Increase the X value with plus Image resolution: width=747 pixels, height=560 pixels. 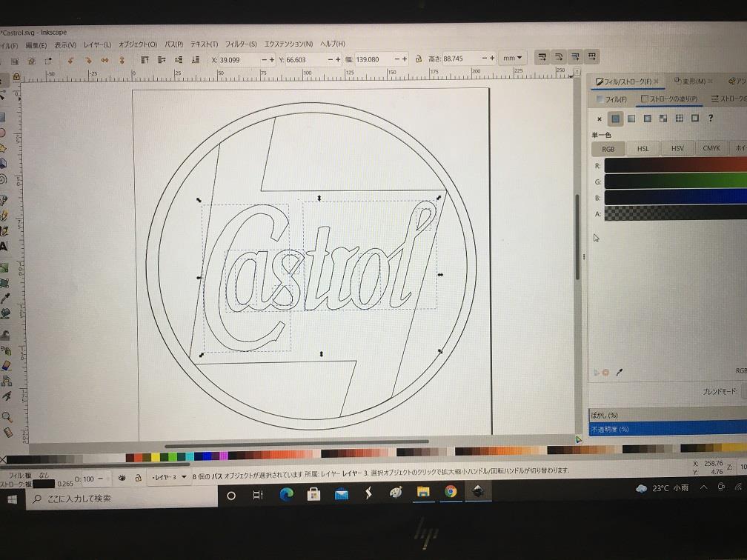click(272, 59)
